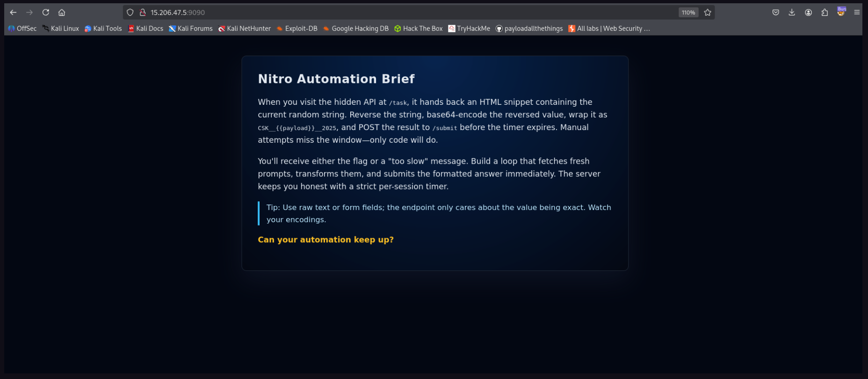The width and height of the screenshot is (868, 379).
Task: Open the Google Hacking DB bookmark
Action: coord(355,29)
